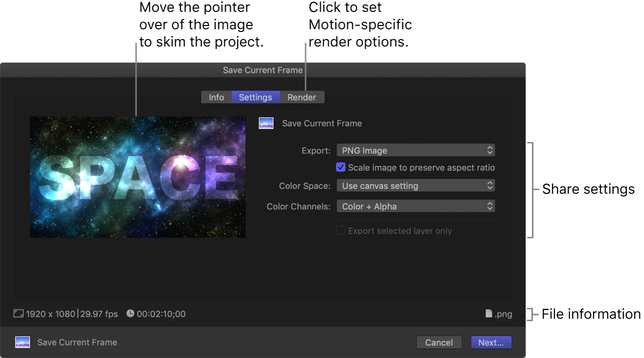Viewport: 644px width, 358px height.
Task: Click the frame size icon before 1920 x 1080
Action: pos(19,313)
